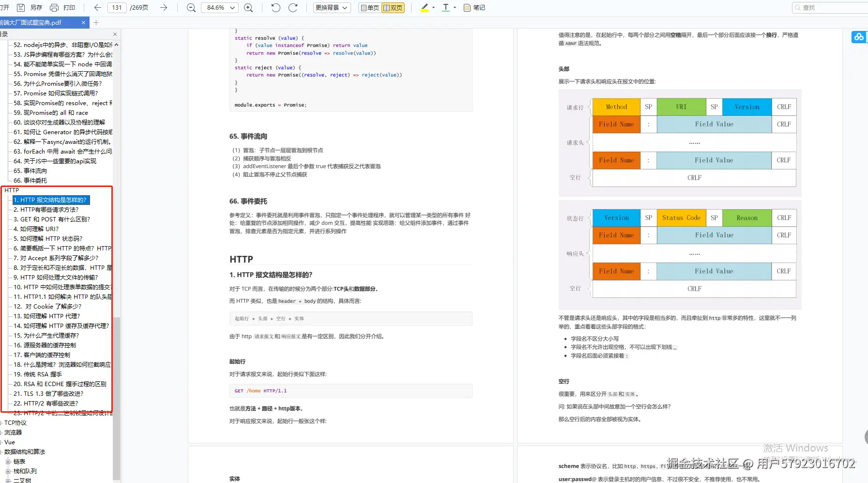Image resolution: width=868 pixels, height=483 pixels.
Task: Open outline item '13. 如何理解 HTTP 代理?'
Action: (x=47, y=316)
